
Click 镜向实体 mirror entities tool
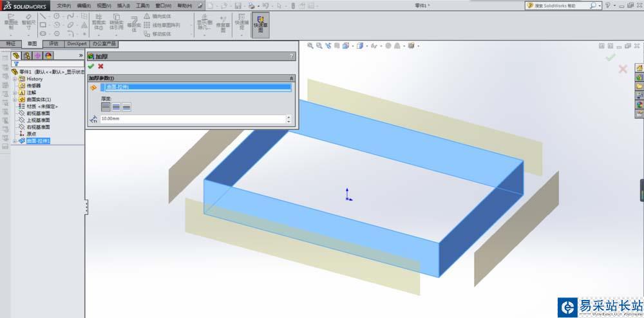click(158, 16)
